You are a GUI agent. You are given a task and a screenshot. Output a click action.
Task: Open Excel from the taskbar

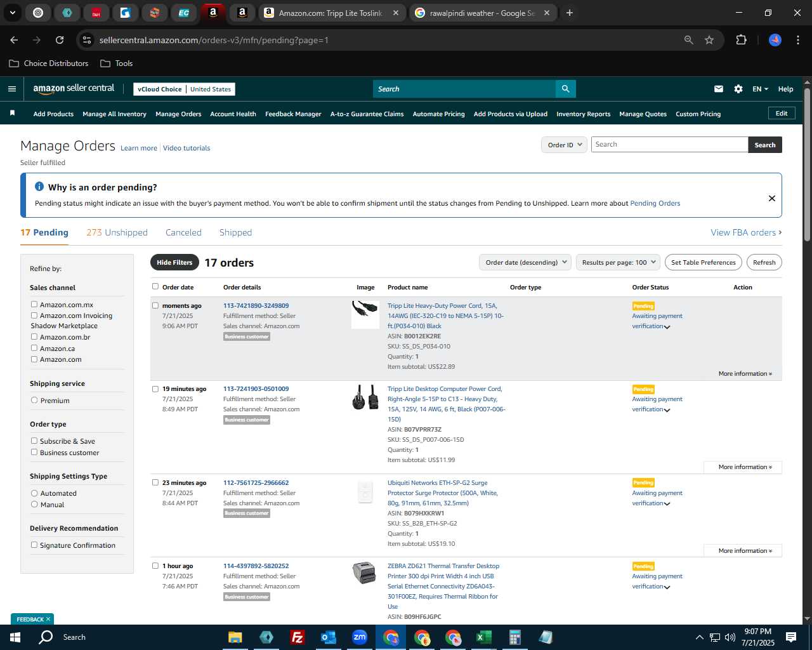483,637
